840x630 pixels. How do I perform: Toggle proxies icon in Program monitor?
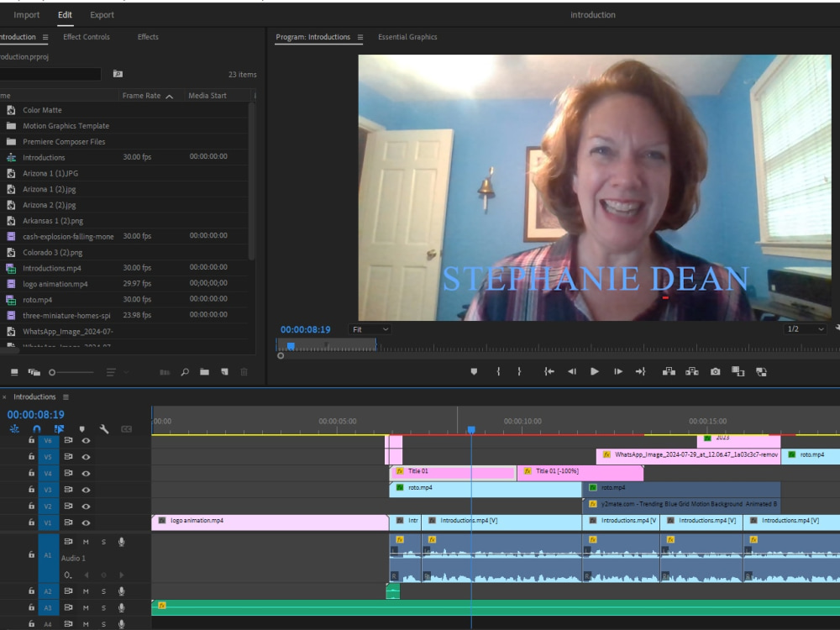click(761, 372)
